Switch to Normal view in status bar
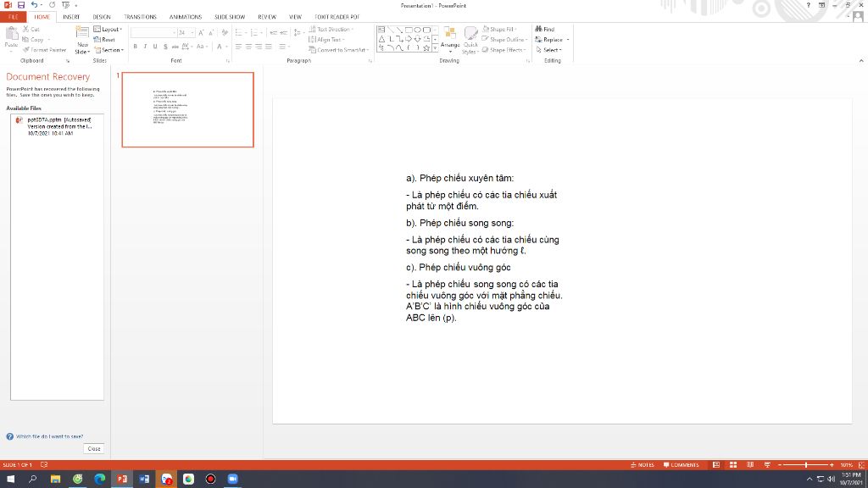 click(x=715, y=465)
